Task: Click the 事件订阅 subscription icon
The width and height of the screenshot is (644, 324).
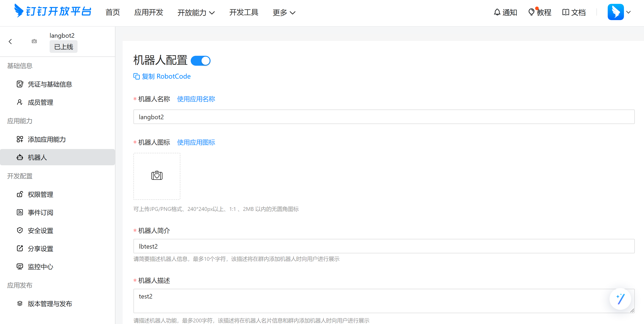Action: (x=20, y=212)
